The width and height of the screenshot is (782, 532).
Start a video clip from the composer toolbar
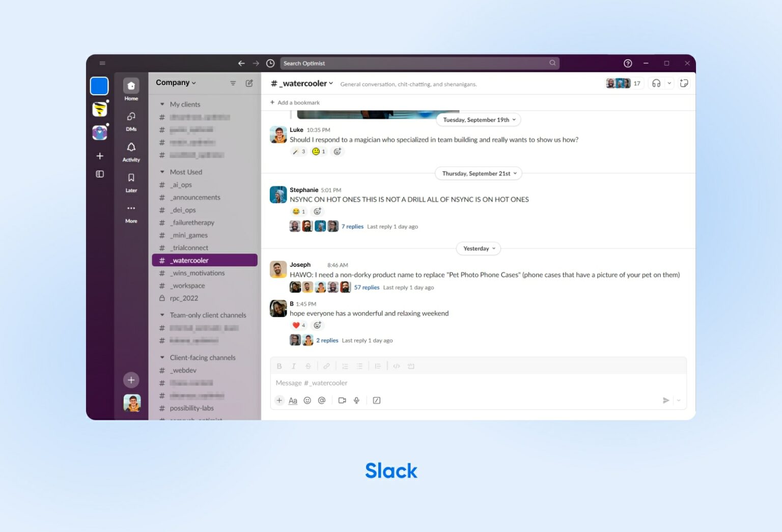(x=342, y=400)
